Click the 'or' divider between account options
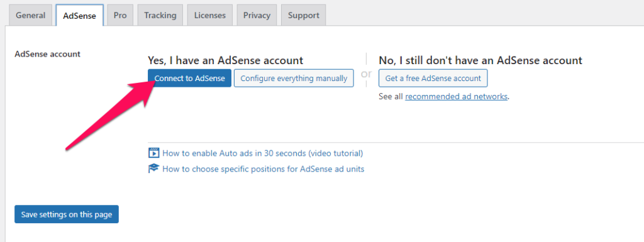The height and width of the screenshot is (242, 644). (366, 74)
